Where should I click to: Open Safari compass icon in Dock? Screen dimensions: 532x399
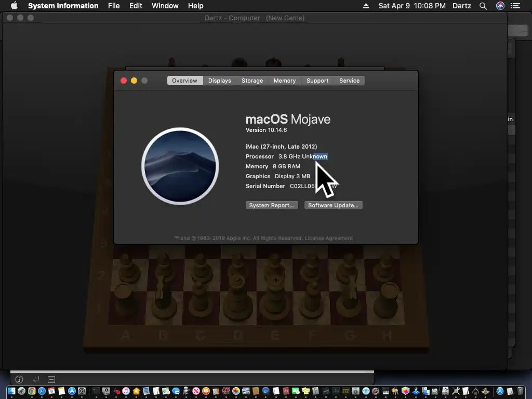pyautogui.click(x=42, y=391)
